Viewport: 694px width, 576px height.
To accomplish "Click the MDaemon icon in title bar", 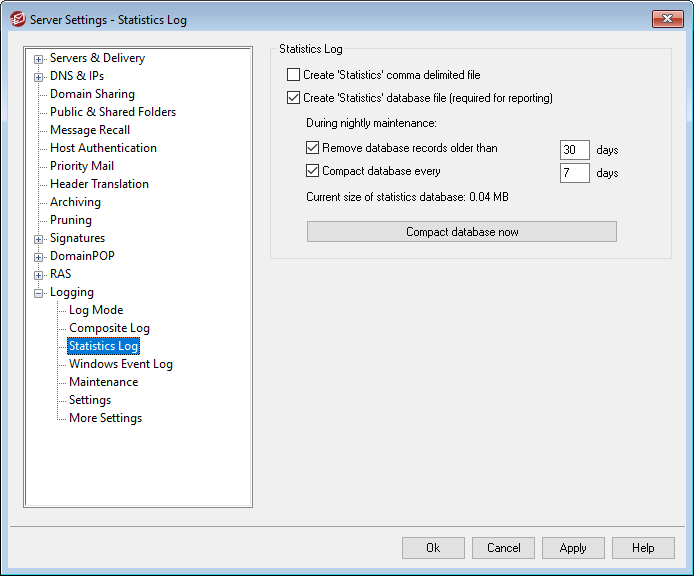I will [17, 20].
